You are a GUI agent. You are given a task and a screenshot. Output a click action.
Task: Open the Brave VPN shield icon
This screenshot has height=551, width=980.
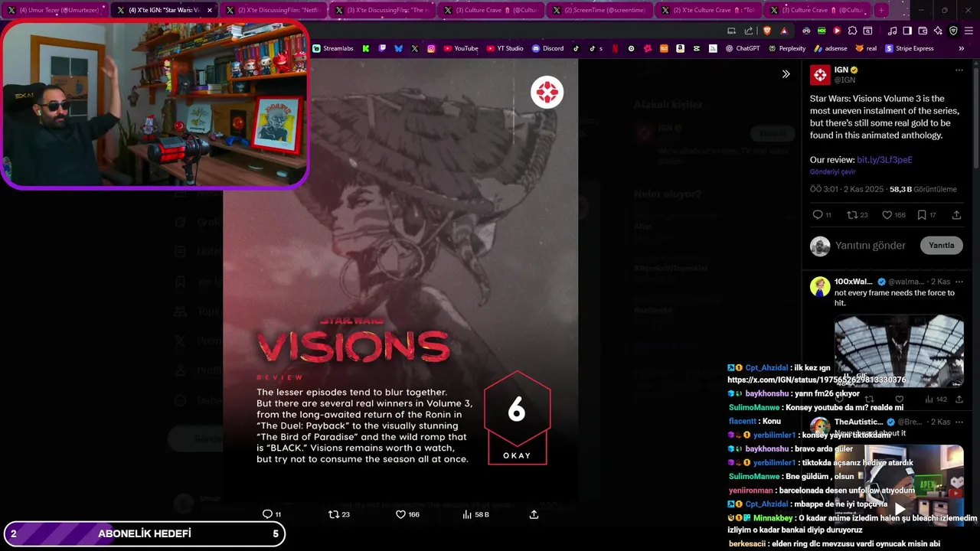click(953, 31)
